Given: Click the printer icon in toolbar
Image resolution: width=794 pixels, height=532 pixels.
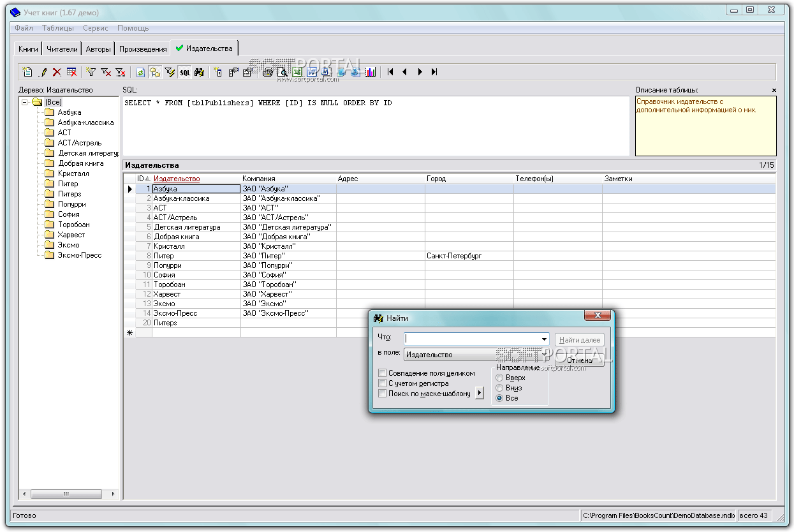Looking at the screenshot, I should [x=268, y=72].
